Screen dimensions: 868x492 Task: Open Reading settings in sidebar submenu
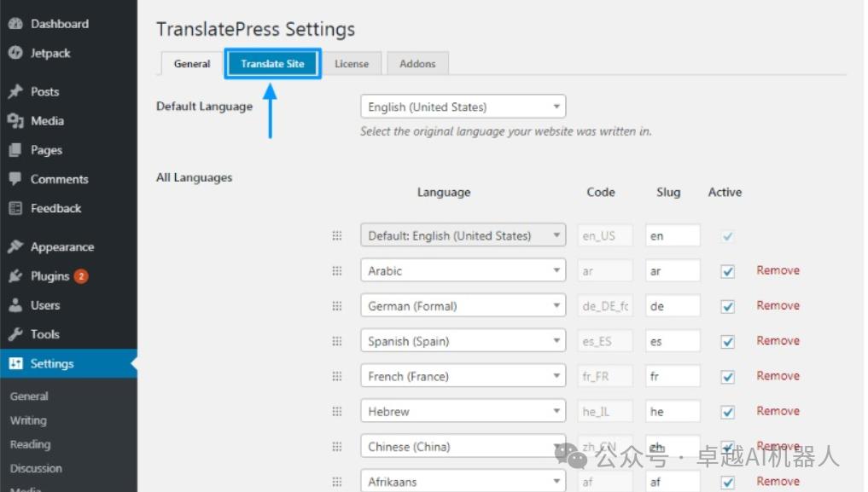pos(30,444)
